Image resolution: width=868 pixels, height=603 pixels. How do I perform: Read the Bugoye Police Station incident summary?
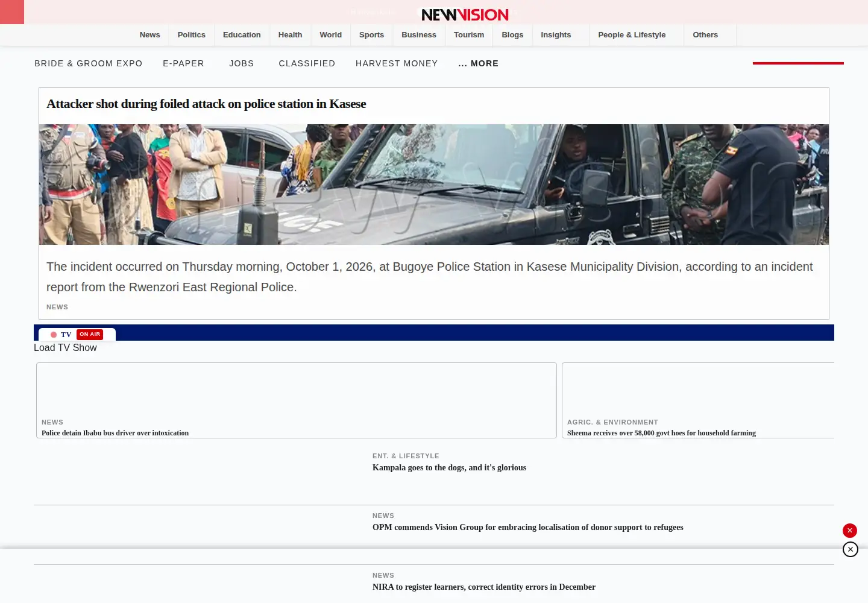pos(430,277)
